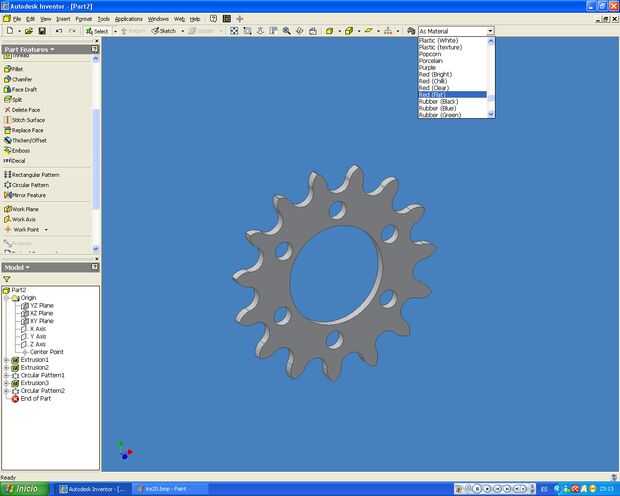
Task: Choose the Delete Face tool
Action: point(22,110)
